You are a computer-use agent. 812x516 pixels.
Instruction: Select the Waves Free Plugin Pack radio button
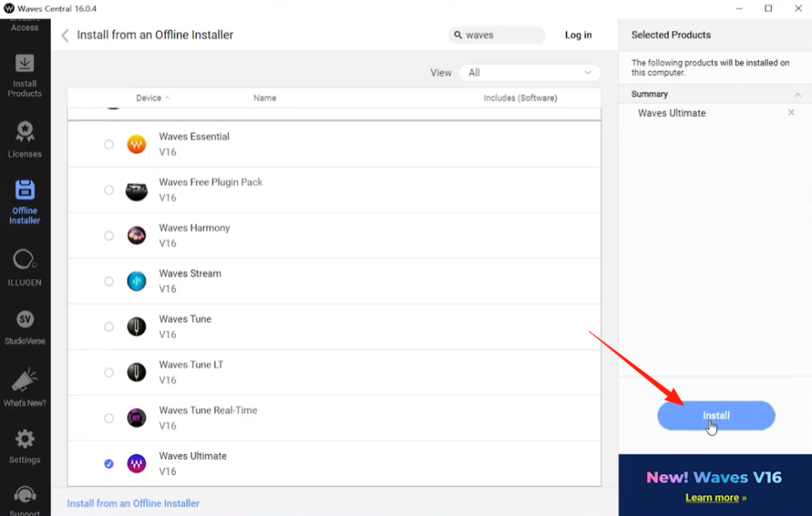(109, 190)
